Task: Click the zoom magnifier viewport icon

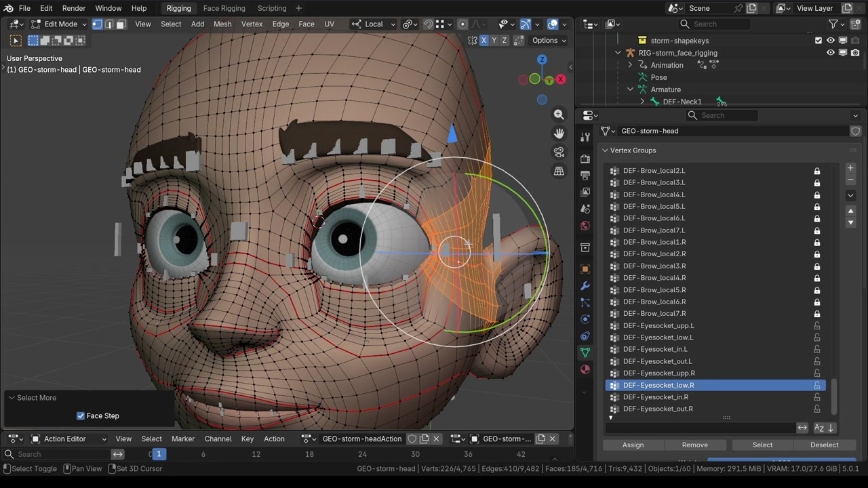Action: coord(559,115)
